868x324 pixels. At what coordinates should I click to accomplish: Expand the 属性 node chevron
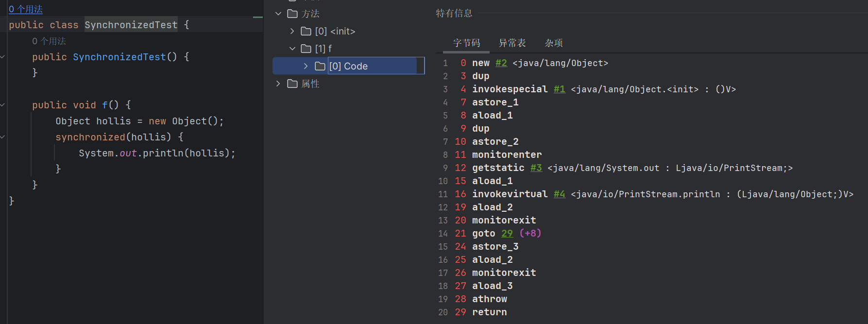(278, 84)
